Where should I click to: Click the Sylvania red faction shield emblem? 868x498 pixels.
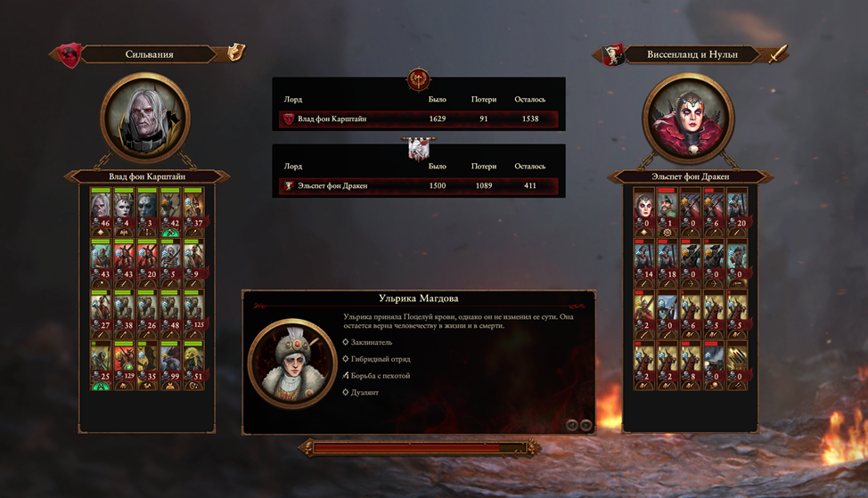point(70,54)
